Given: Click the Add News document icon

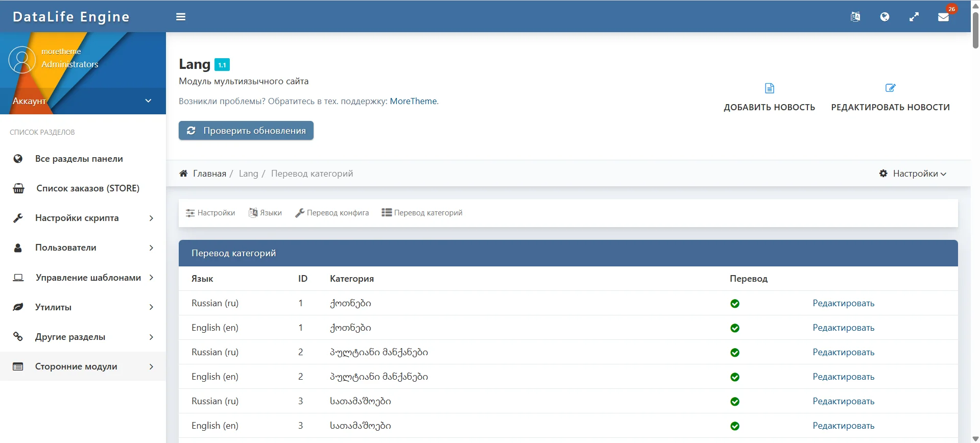Looking at the screenshot, I should click(769, 88).
